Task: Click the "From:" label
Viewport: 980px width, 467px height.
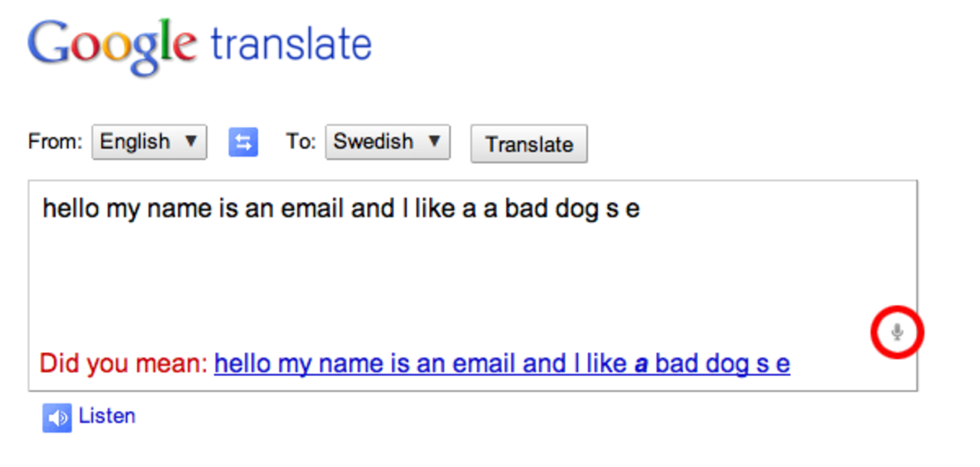Action: 55,142
